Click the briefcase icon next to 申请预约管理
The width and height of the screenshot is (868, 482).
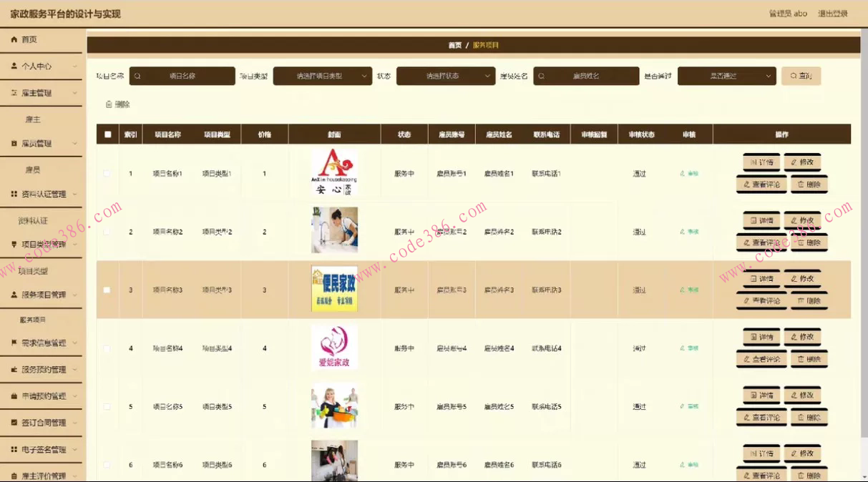tap(14, 396)
